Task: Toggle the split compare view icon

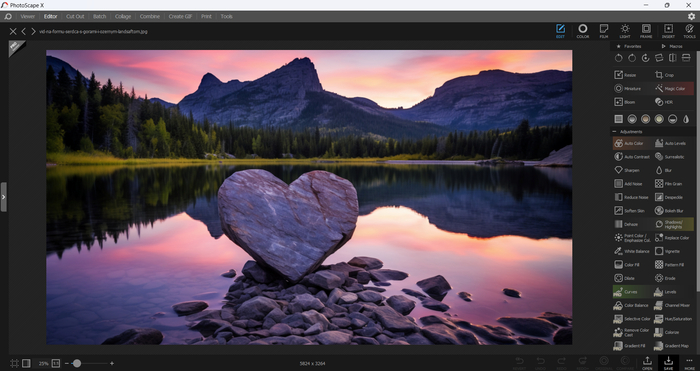Action: click(x=26, y=363)
